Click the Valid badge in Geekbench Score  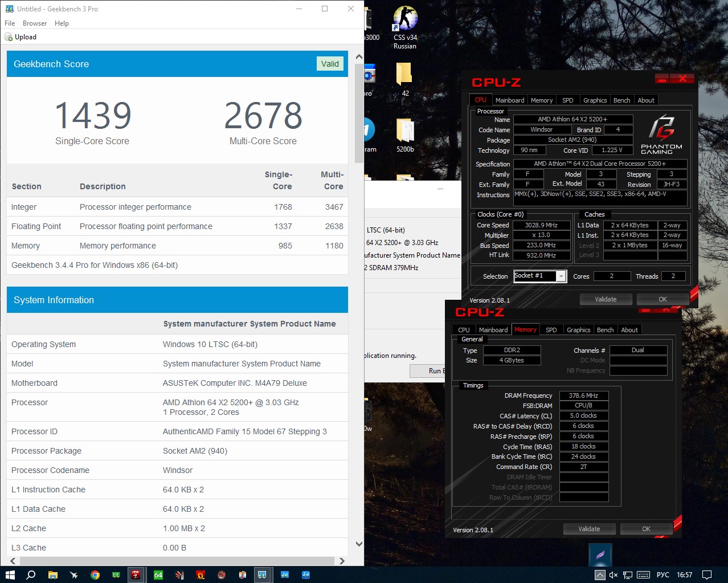(x=330, y=64)
